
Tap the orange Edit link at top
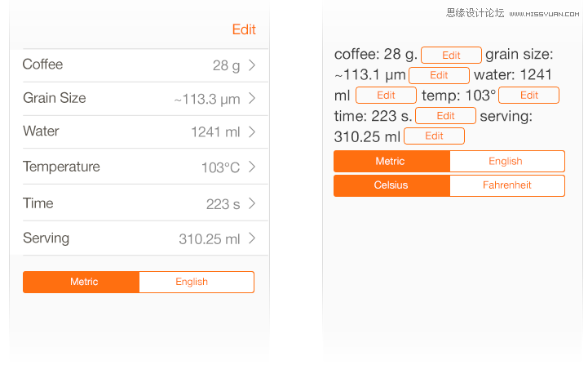pos(244,29)
